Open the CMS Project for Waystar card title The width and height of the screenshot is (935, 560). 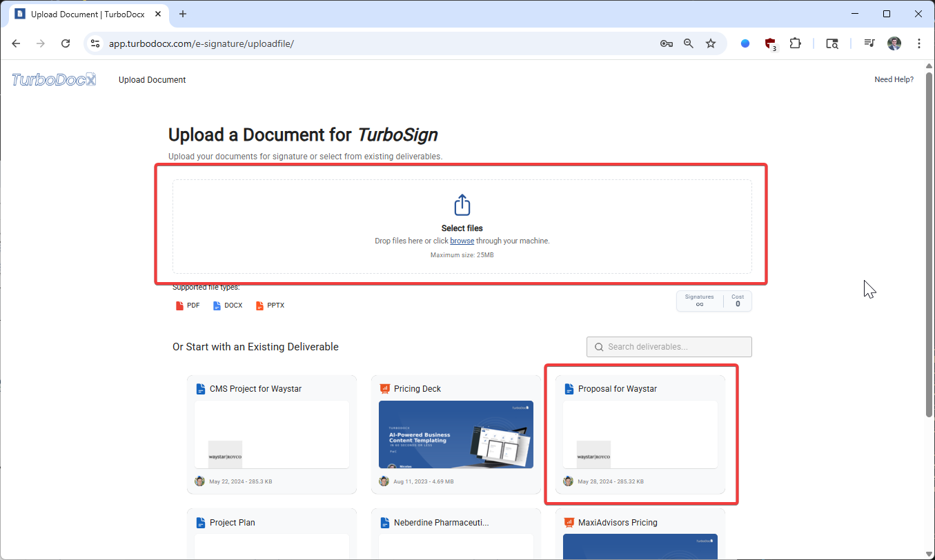point(255,389)
